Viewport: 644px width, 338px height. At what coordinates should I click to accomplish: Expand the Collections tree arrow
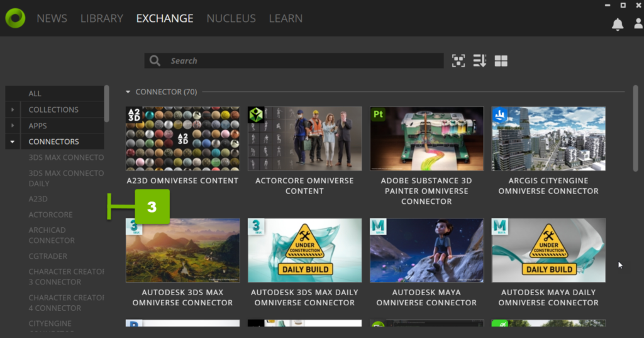click(13, 110)
